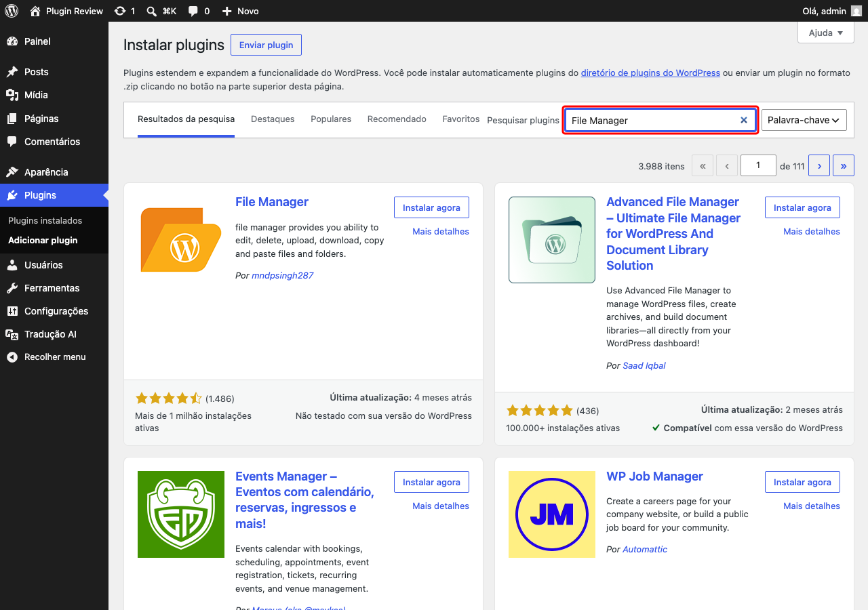Expand the Ajuda help panel
Viewport: 868px width, 610px height.
click(826, 33)
